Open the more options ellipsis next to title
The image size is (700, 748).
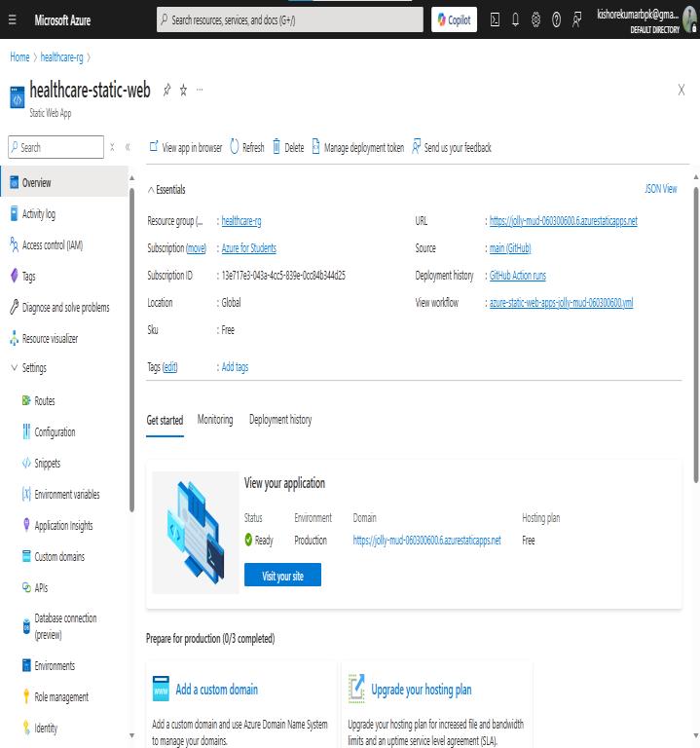(x=200, y=90)
